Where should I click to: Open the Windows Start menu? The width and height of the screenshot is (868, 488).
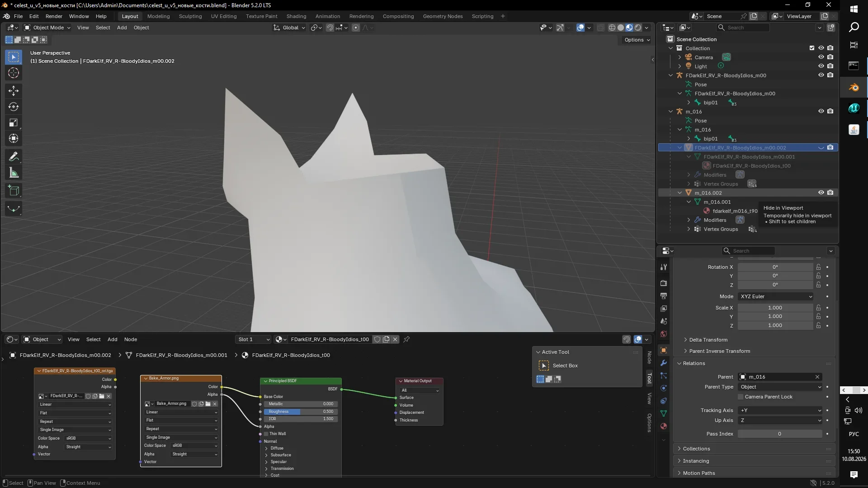click(x=854, y=9)
